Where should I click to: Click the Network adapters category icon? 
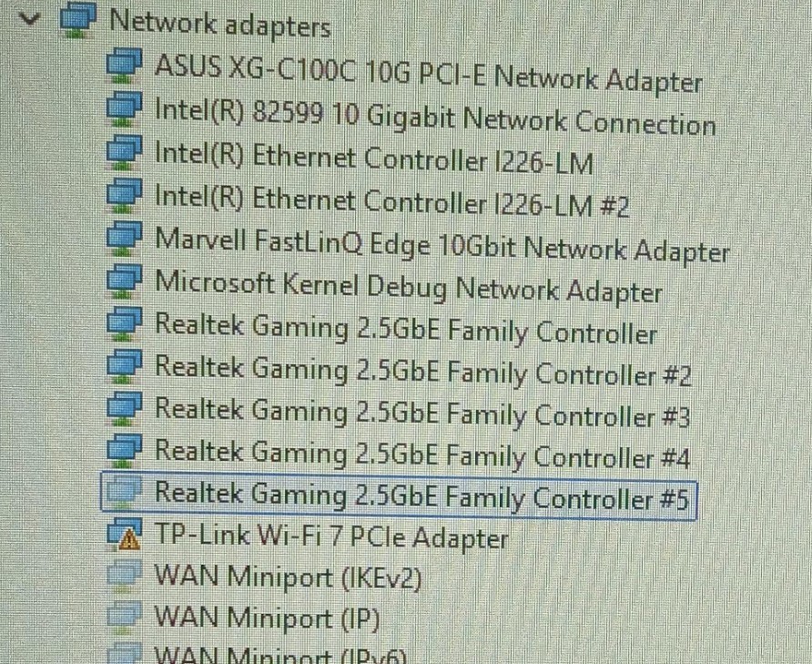(78, 21)
